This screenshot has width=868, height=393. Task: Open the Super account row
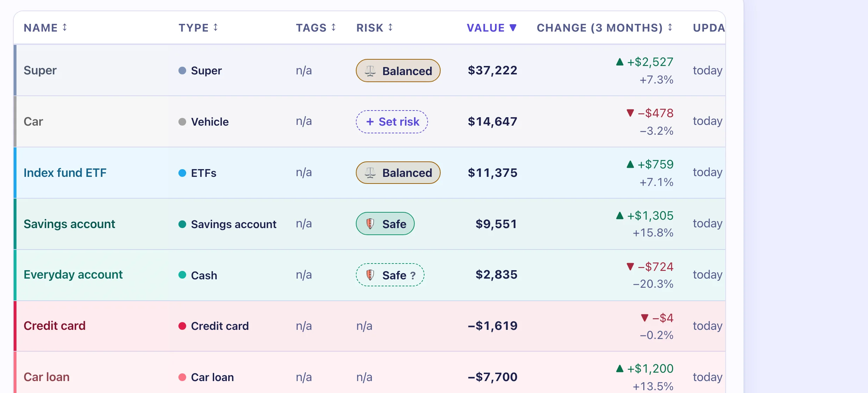click(x=369, y=70)
